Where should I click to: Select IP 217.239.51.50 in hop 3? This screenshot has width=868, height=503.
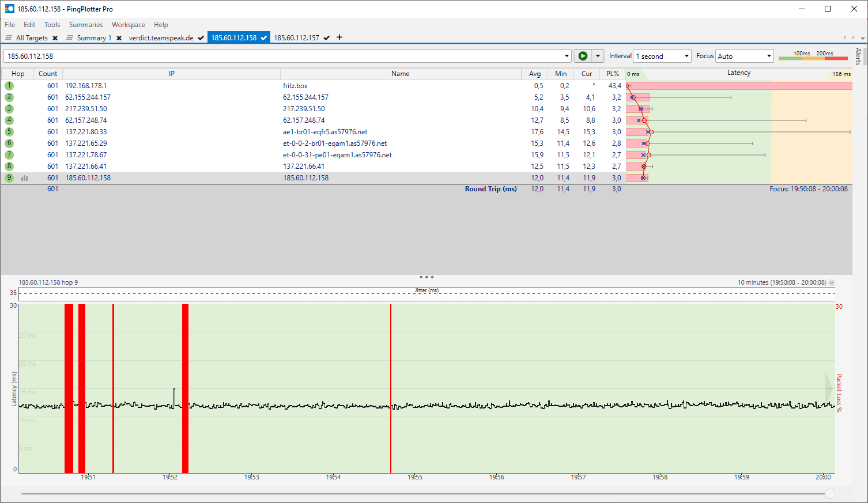point(86,109)
